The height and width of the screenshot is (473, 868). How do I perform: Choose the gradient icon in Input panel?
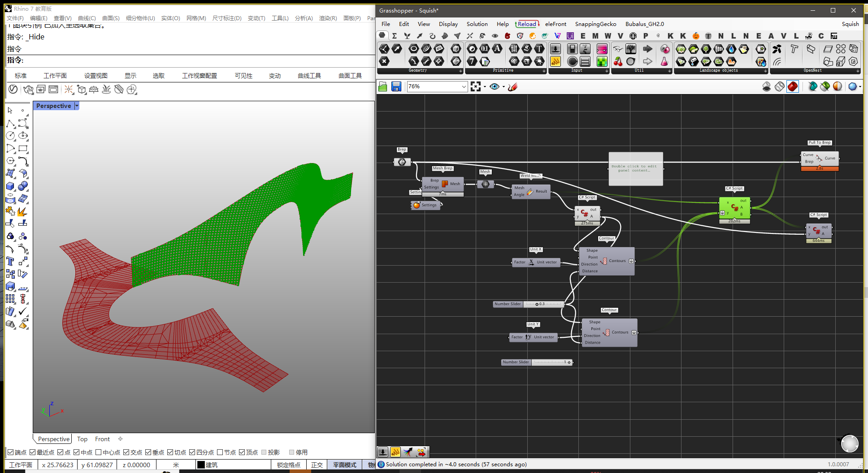[x=602, y=49]
